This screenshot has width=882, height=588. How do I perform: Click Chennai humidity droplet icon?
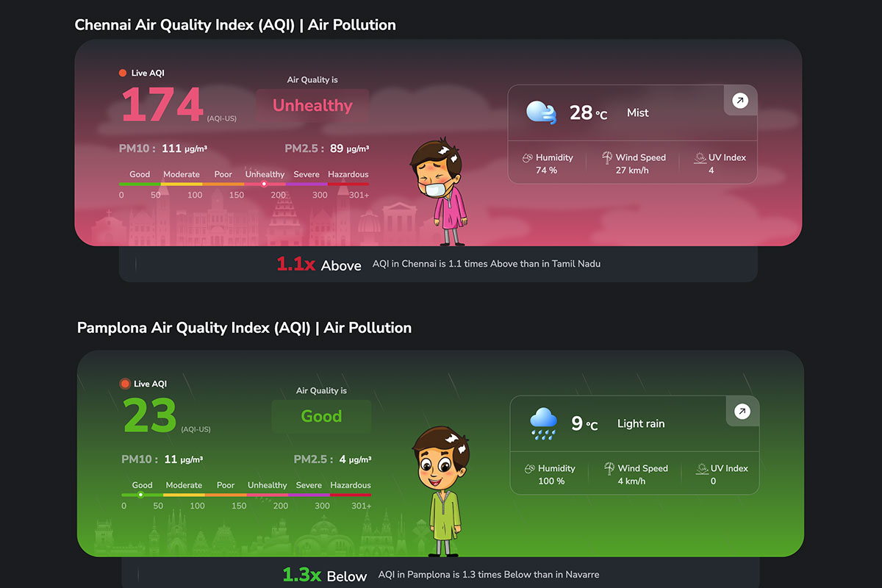point(527,158)
